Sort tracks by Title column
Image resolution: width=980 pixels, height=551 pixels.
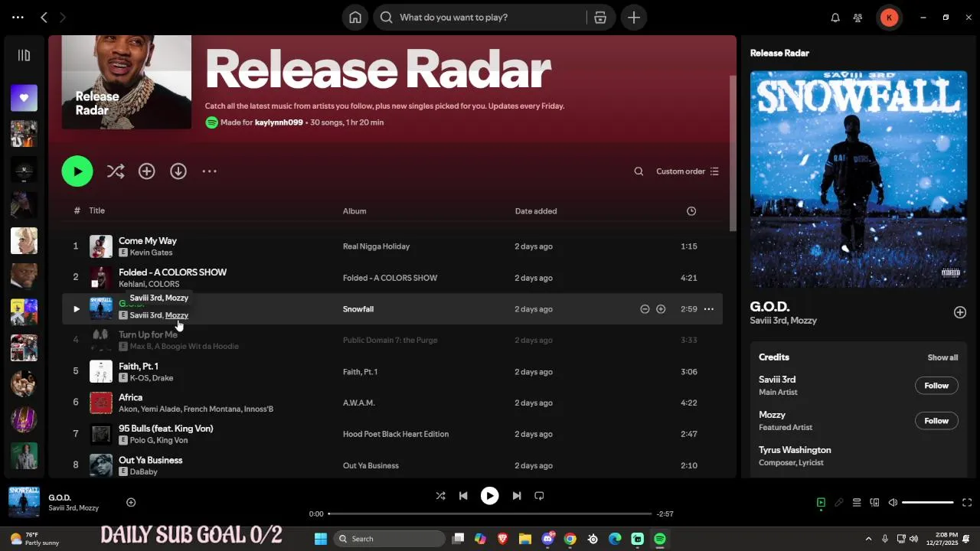click(x=96, y=210)
